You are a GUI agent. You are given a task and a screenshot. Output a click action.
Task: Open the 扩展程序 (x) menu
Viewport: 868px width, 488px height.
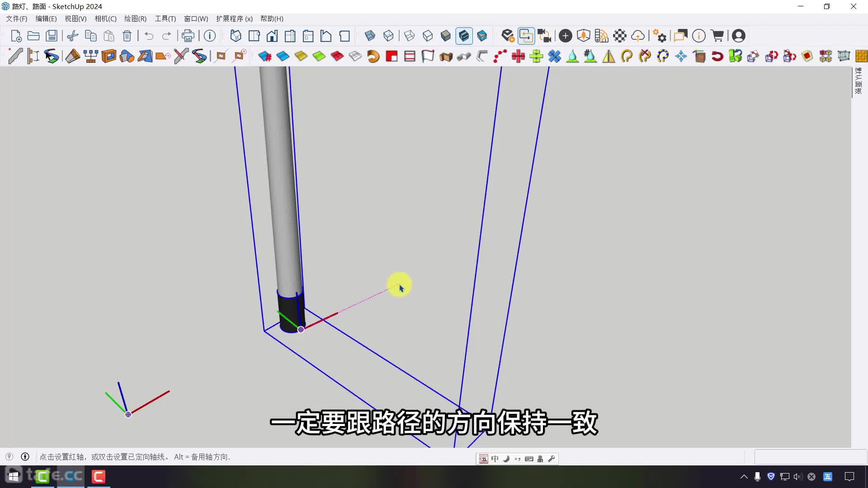click(x=234, y=19)
